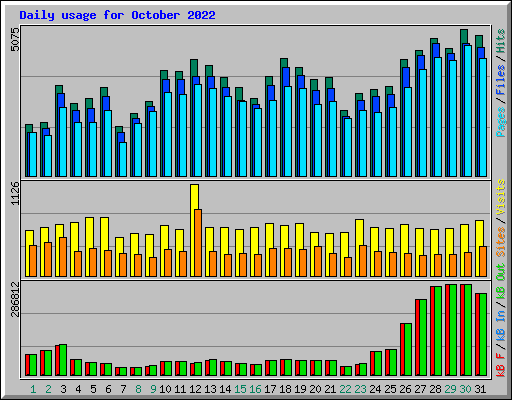Select day 30 on the x-axis
Viewport: 512px width, 400px height.
coord(465,389)
